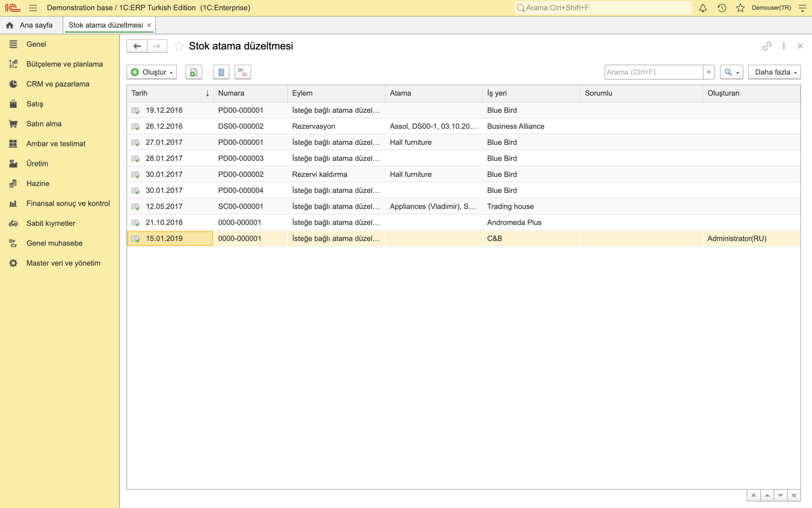Open the document reports list icon
Image resolution: width=812 pixels, height=508 pixels.
coord(221,72)
